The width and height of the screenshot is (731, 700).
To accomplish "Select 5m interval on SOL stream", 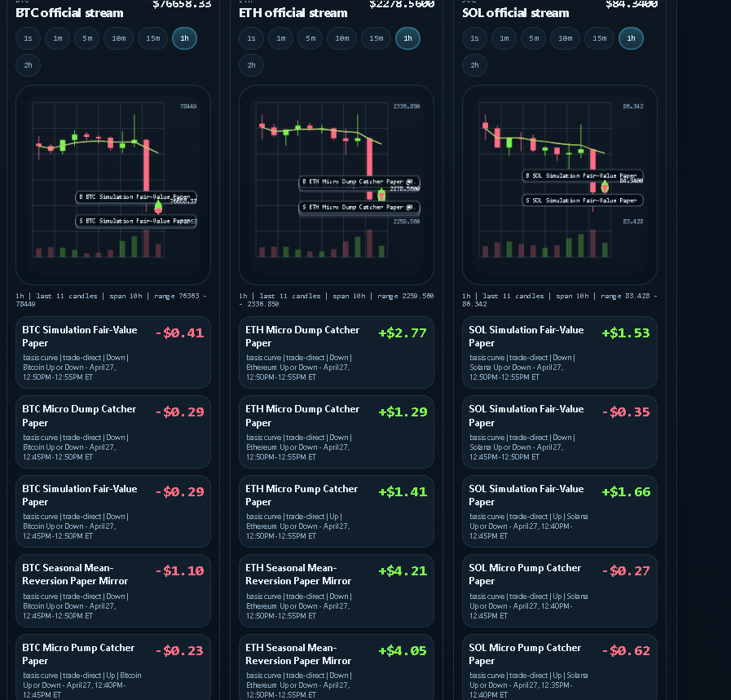I will point(534,38).
